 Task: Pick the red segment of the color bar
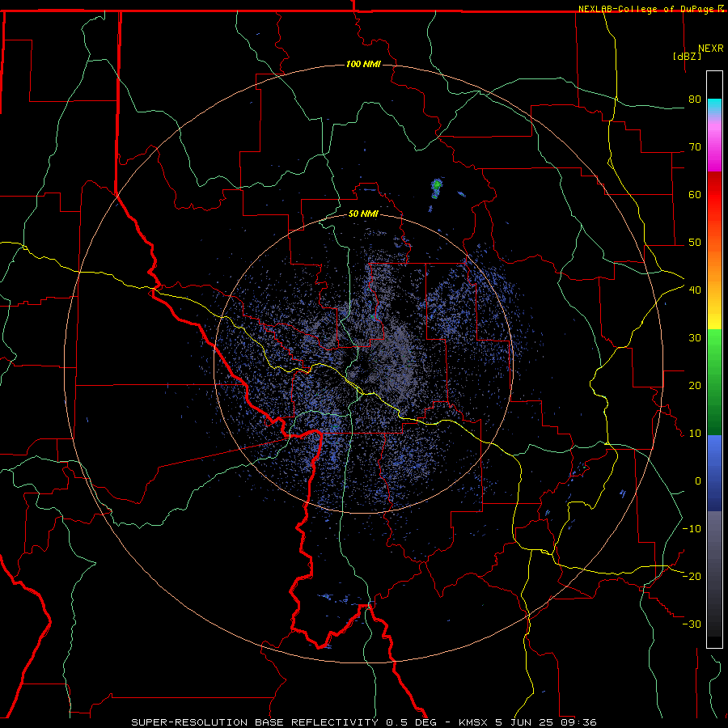[714, 195]
